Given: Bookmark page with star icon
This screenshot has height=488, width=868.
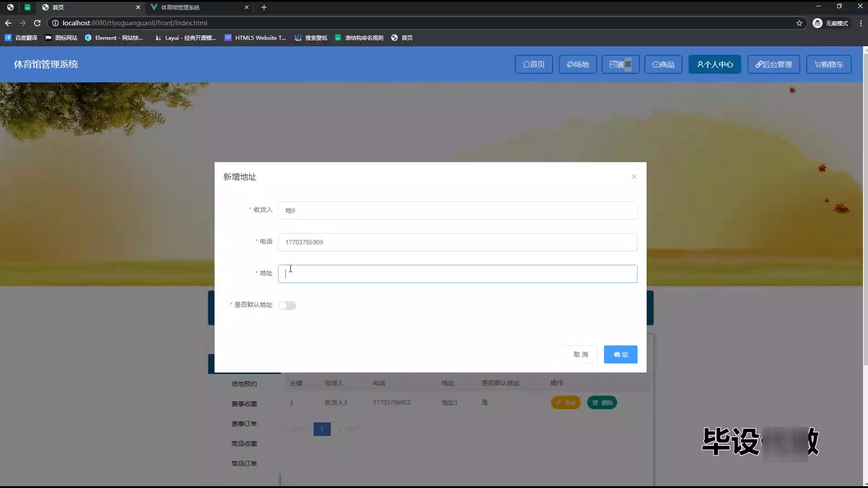Looking at the screenshot, I should point(799,23).
